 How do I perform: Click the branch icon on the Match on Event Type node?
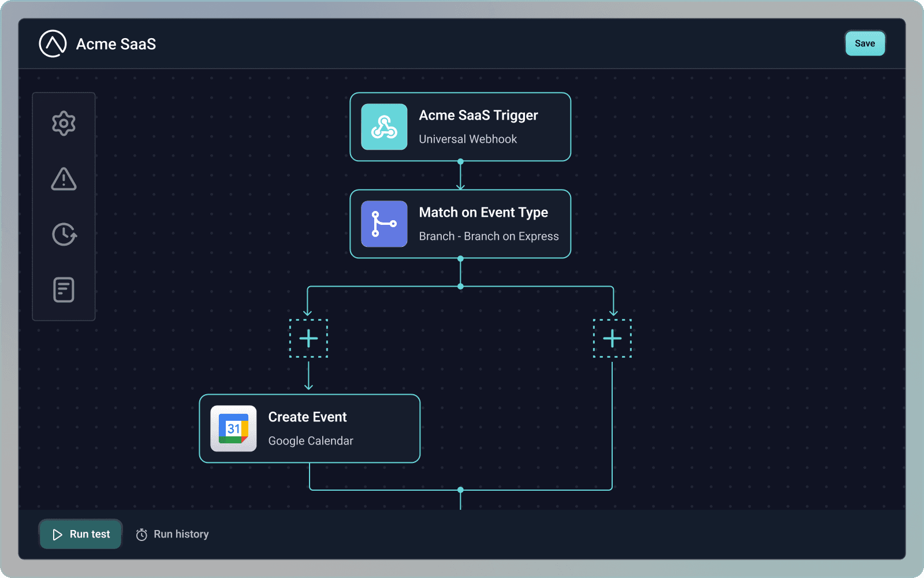click(x=384, y=224)
